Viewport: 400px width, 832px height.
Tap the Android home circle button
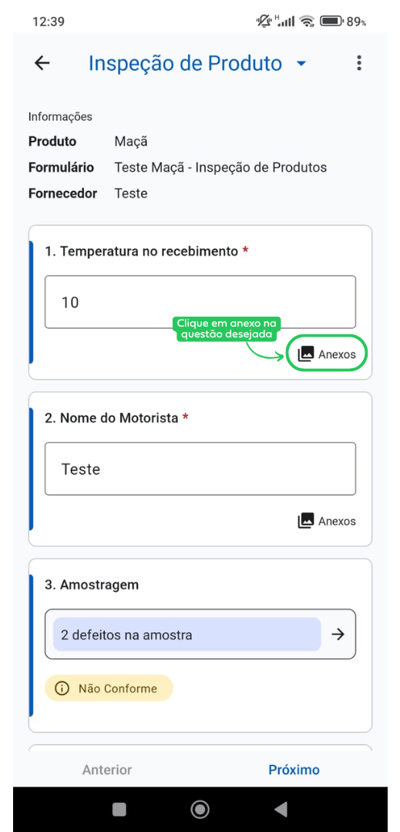click(200, 809)
